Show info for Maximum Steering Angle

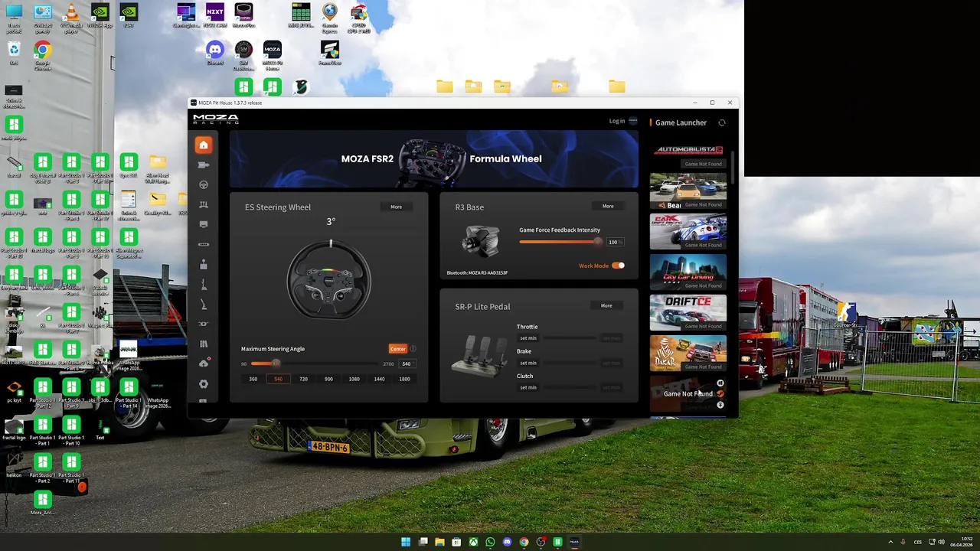click(x=413, y=349)
